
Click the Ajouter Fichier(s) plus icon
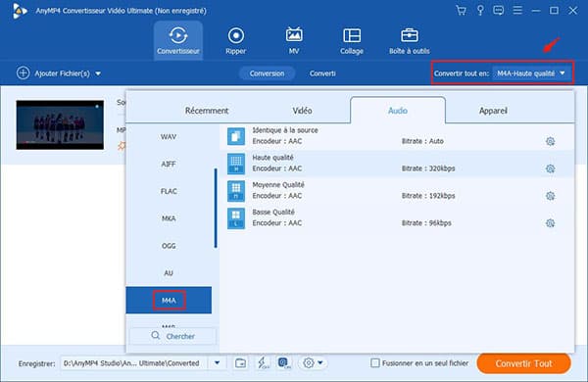coord(23,73)
